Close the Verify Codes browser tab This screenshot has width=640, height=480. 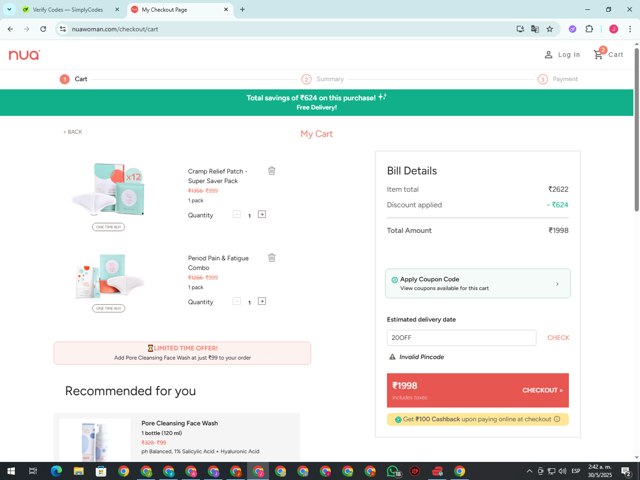[117, 9]
